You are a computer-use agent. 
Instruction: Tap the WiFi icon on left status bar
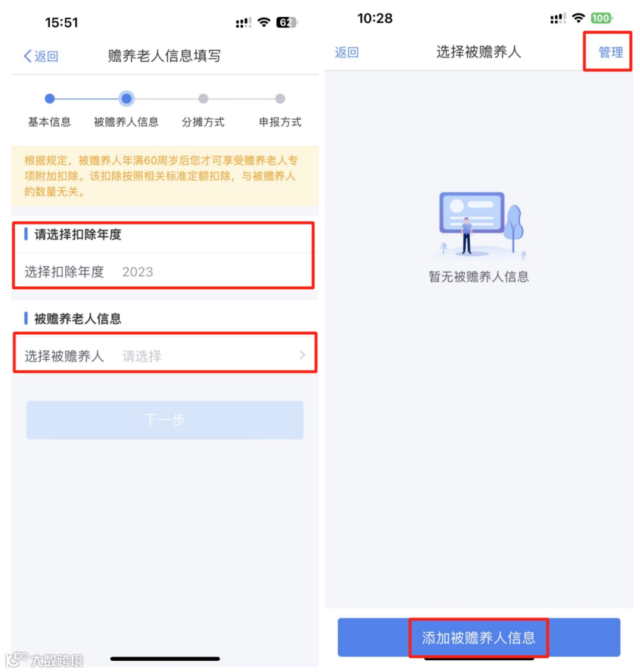(264, 23)
